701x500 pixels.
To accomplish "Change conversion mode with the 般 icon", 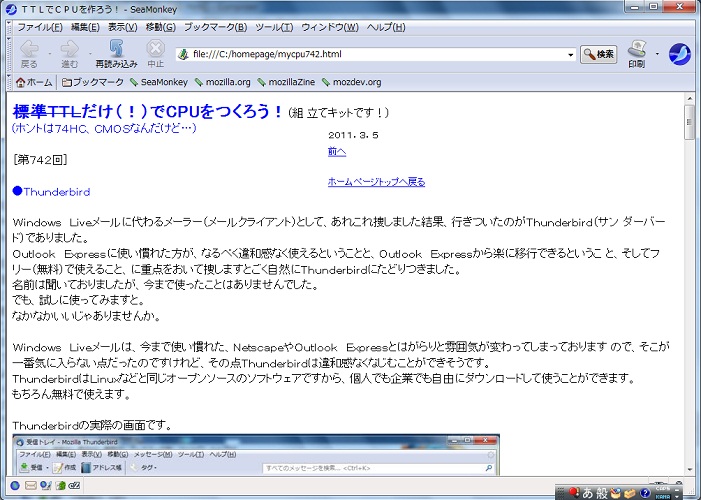I will click(x=602, y=492).
